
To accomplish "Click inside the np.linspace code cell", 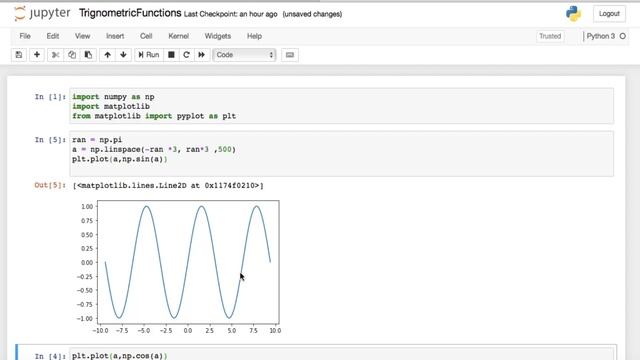I will 341,153.
